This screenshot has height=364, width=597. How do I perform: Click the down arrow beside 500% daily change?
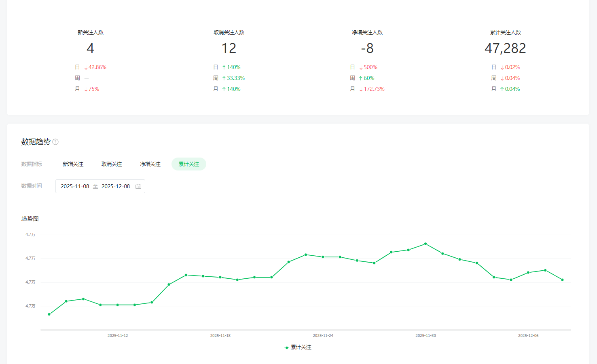[361, 67]
